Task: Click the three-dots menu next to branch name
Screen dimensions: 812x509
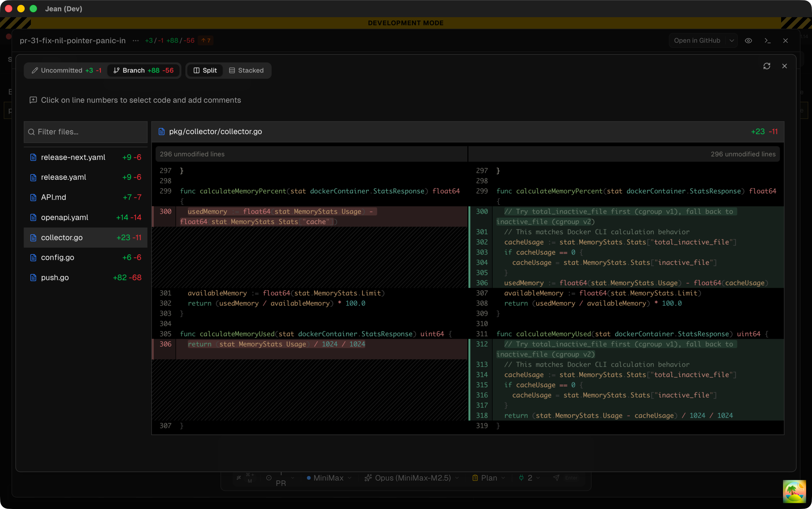Action: pos(136,40)
